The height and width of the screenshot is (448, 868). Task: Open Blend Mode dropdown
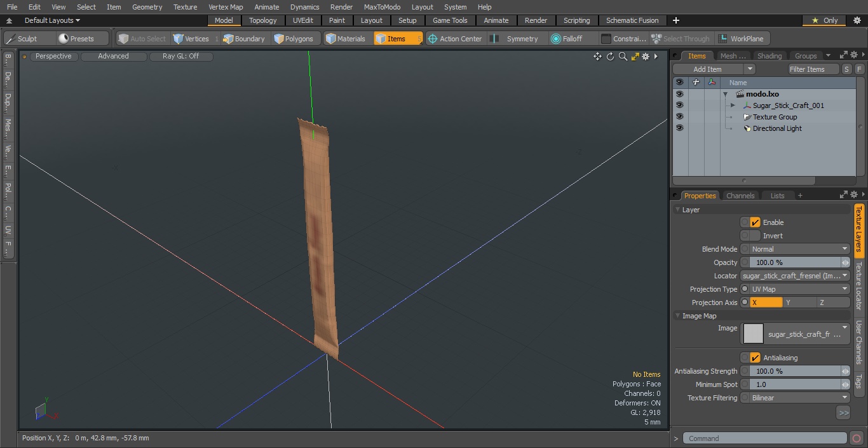799,249
